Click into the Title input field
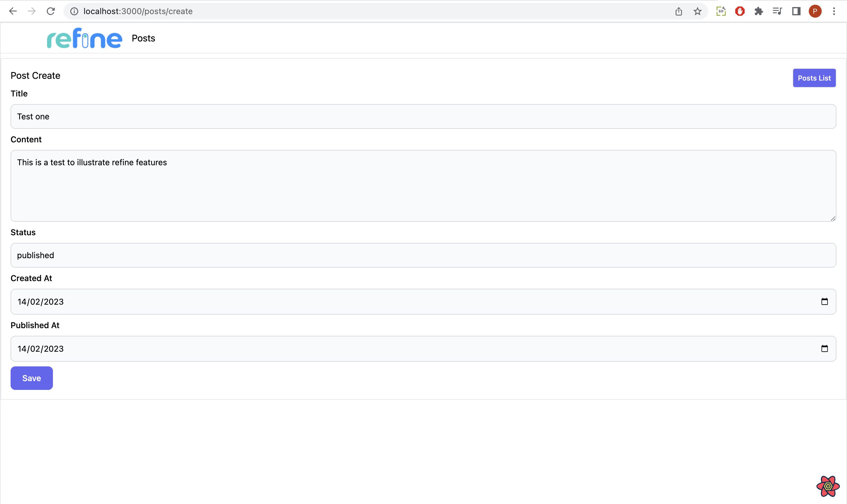The height and width of the screenshot is (504, 847). [423, 116]
